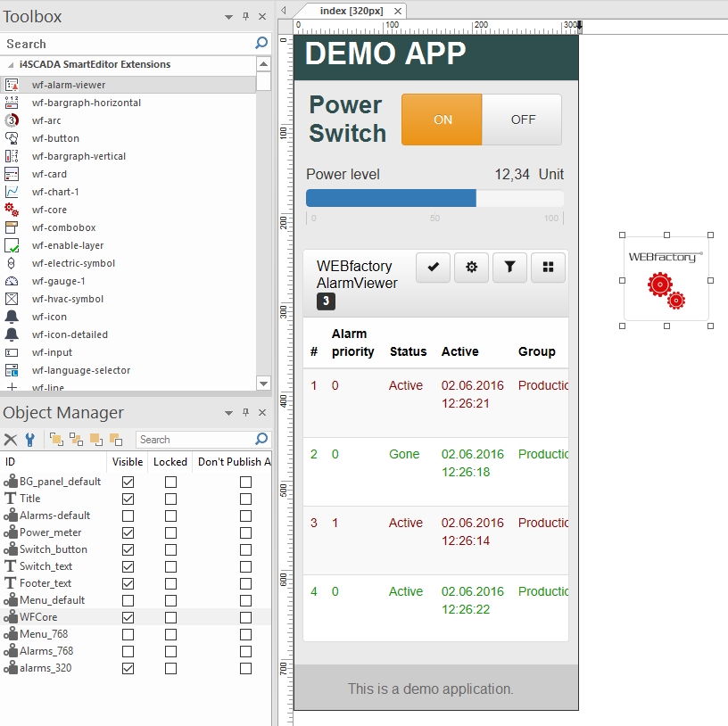
Task: Click the Object Manager search magnifier icon
Action: click(261, 439)
